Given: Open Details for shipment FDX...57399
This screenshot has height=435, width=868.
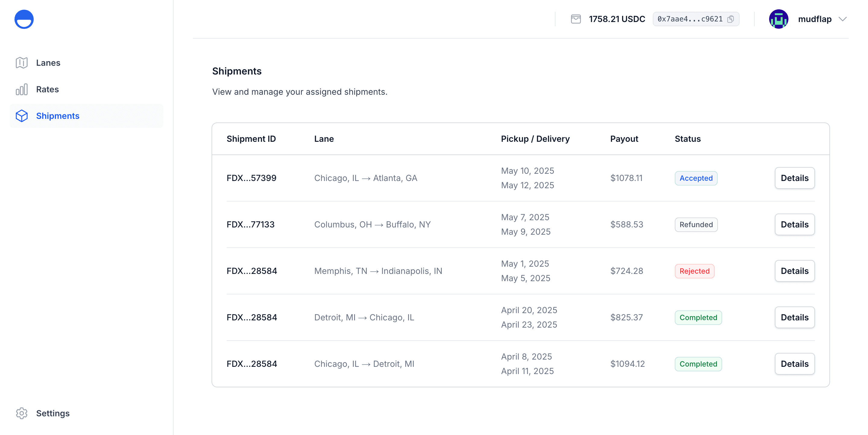Looking at the screenshot, I should (794, 178).
